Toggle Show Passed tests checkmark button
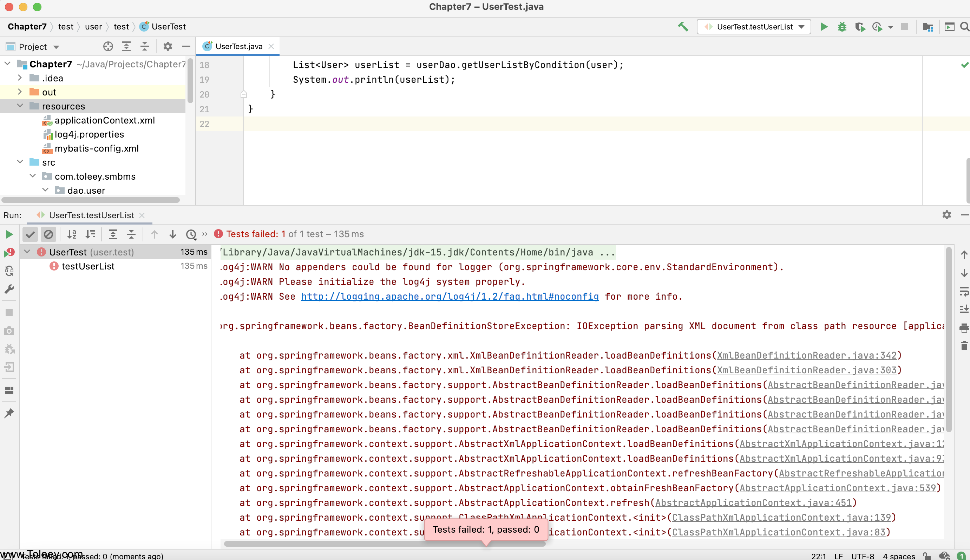The image size is (970, 560). pyautogui.click(x=30, y=234)
